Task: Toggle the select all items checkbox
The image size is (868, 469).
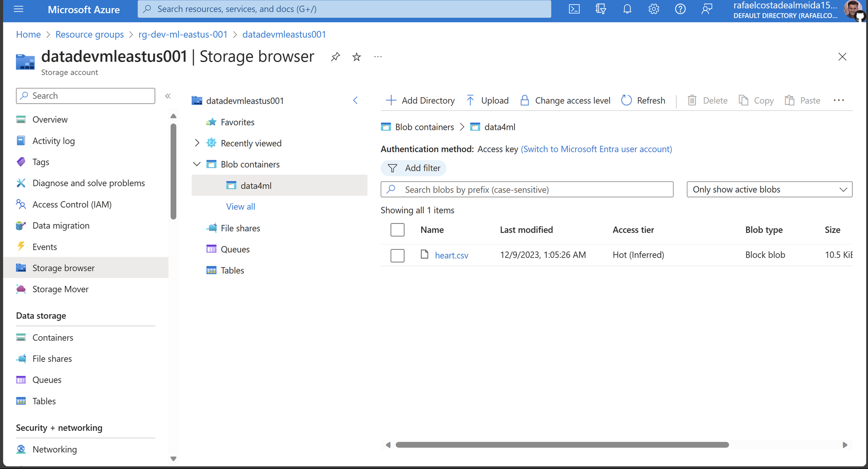Action: (398, 230)
